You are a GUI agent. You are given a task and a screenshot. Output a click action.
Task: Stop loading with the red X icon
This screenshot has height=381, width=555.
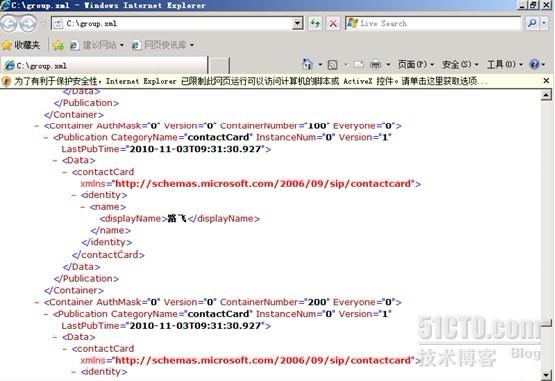(333, 23)
